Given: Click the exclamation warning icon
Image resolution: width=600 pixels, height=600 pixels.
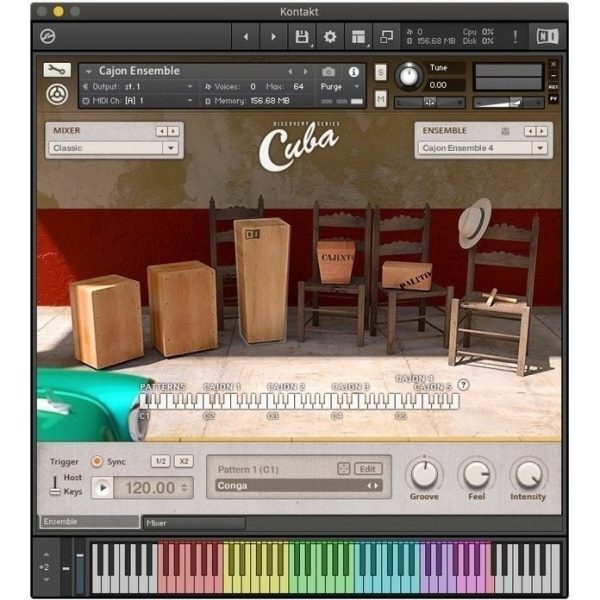Looking at the screenshot, I should click(x=515, y=37).
